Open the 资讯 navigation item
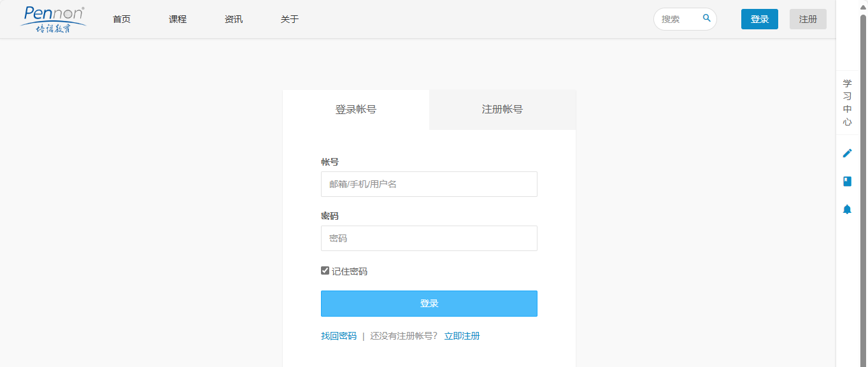868x367 pixels. [234, 19]
